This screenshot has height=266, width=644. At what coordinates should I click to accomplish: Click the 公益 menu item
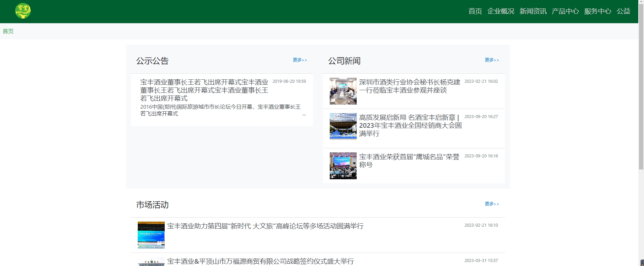pos(623,11)
